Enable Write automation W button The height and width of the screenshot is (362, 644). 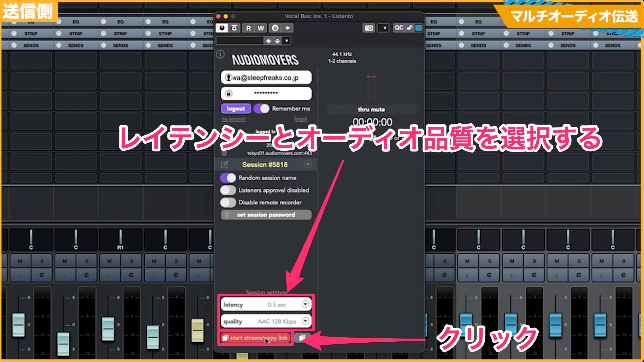pos(261,28)
